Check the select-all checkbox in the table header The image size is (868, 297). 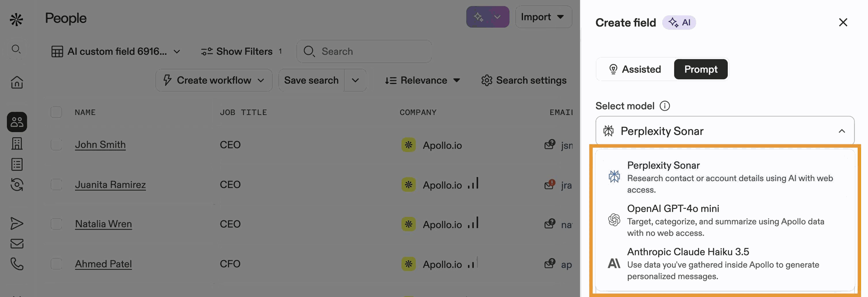[x=56, y=112]
